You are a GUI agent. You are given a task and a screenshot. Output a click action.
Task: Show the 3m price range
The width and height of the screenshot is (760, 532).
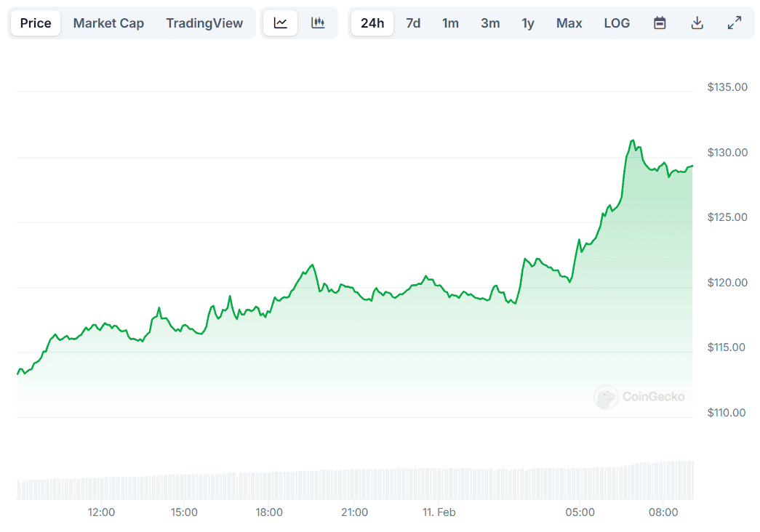[490, 23]
